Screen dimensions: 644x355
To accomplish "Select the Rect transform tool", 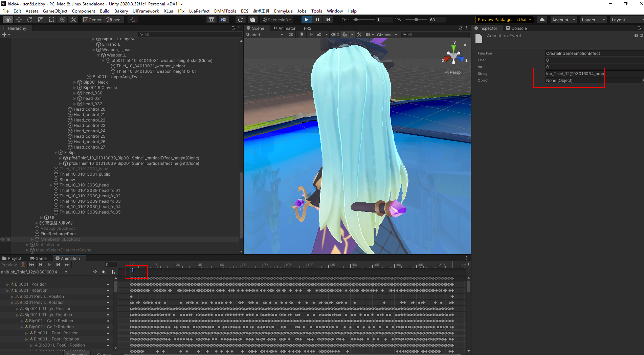I will click(51, 20).
